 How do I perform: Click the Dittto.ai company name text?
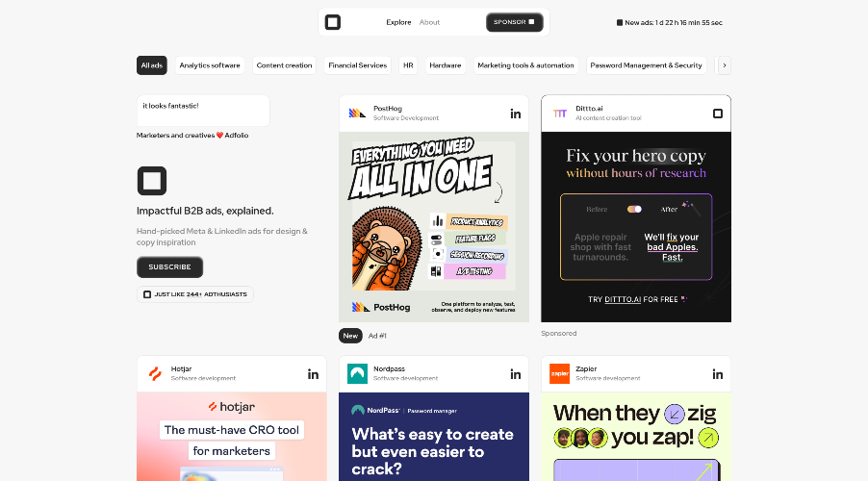tap(589, 109)
